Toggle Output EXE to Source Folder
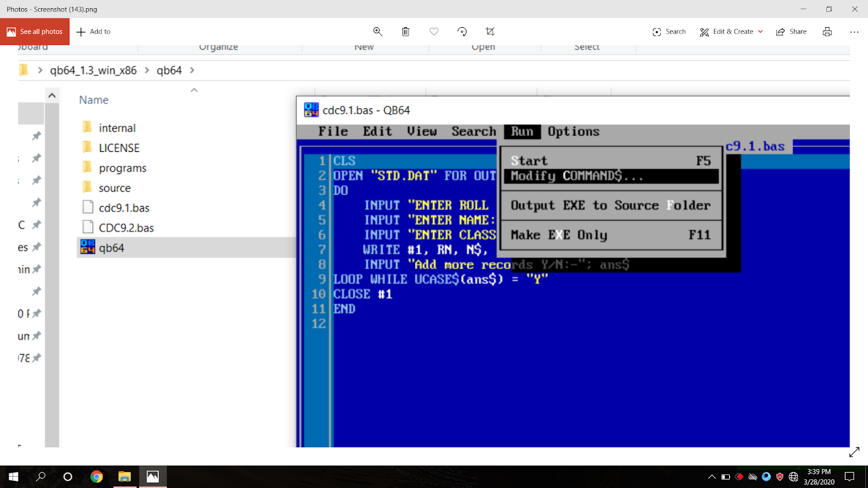 [611, 206]
